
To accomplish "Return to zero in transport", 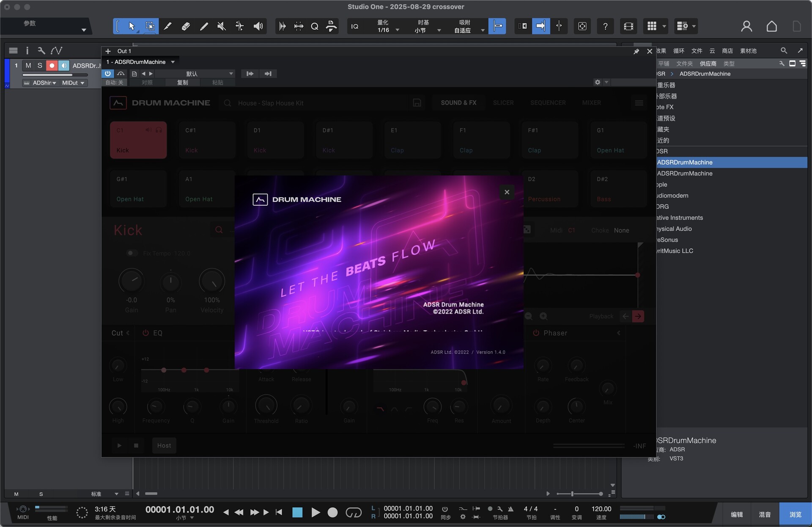I will [x=279, y=512].
